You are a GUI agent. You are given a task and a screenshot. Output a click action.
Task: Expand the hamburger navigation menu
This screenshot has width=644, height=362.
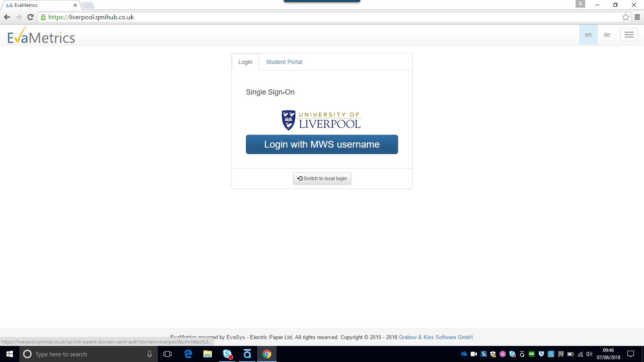tap(629, 35)
